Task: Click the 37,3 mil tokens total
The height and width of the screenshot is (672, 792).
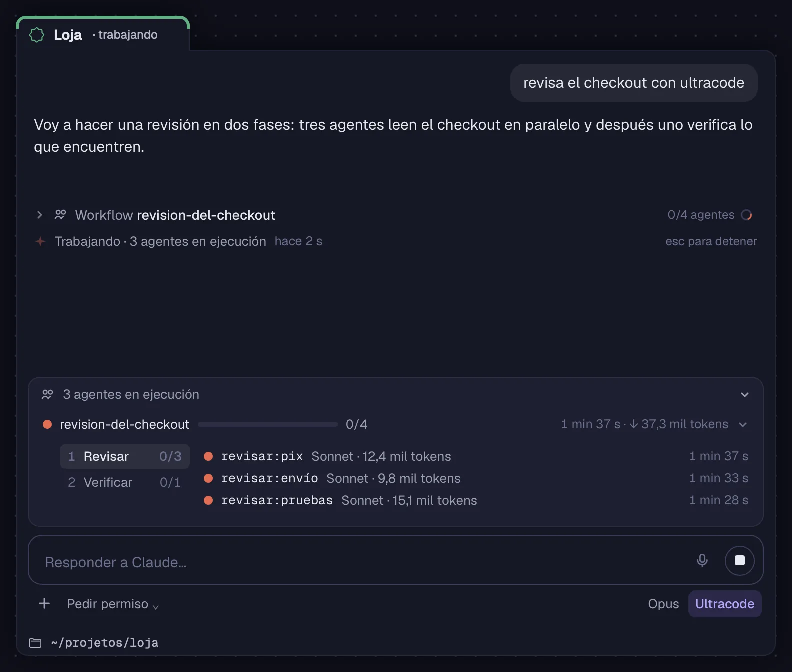Action: [685, 424]
